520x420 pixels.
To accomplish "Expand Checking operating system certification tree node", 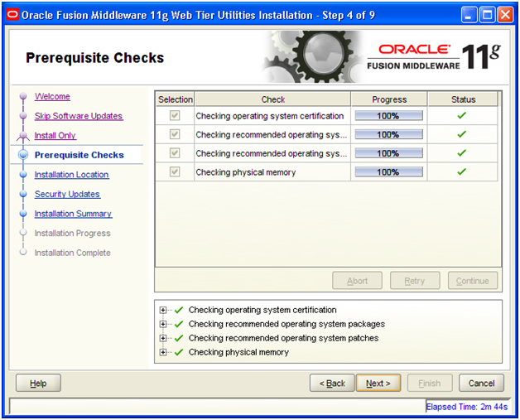I will click(x=163, y=310).
